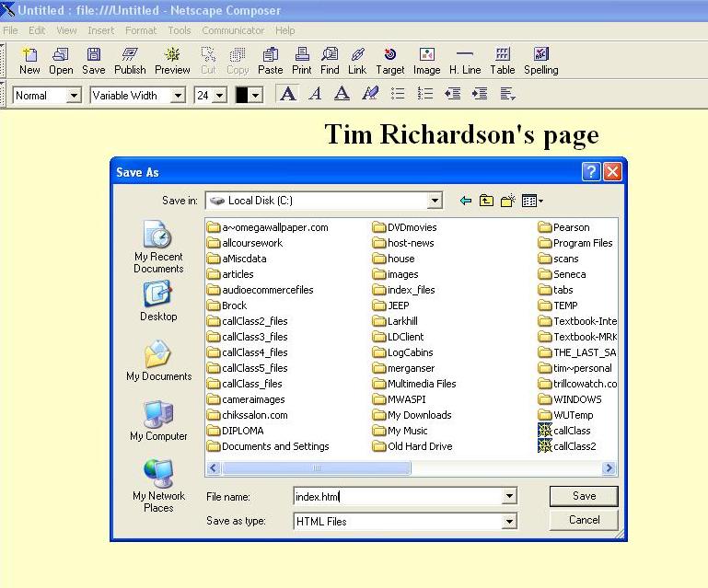Viewport: 708px width, 588px height.
Task: Expand the File name dropdown arrow
Action: [x=509, y=496]
